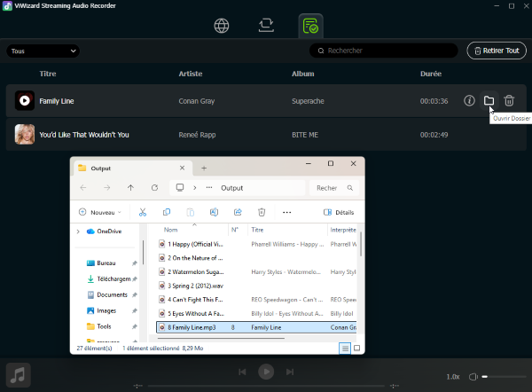Click the Retirer Tout button
The height and width of the screenshot is (392, 532).
click(496, 51)
